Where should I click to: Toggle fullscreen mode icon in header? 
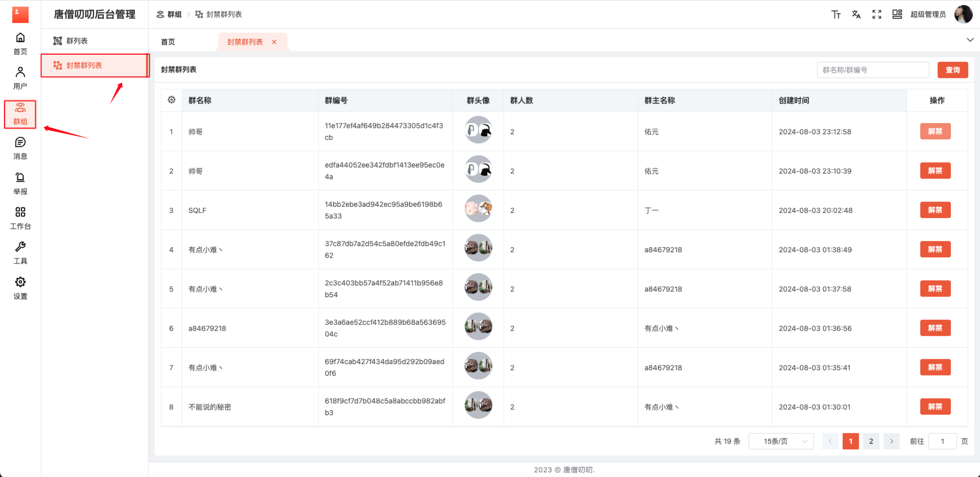(x=877, y=14)
